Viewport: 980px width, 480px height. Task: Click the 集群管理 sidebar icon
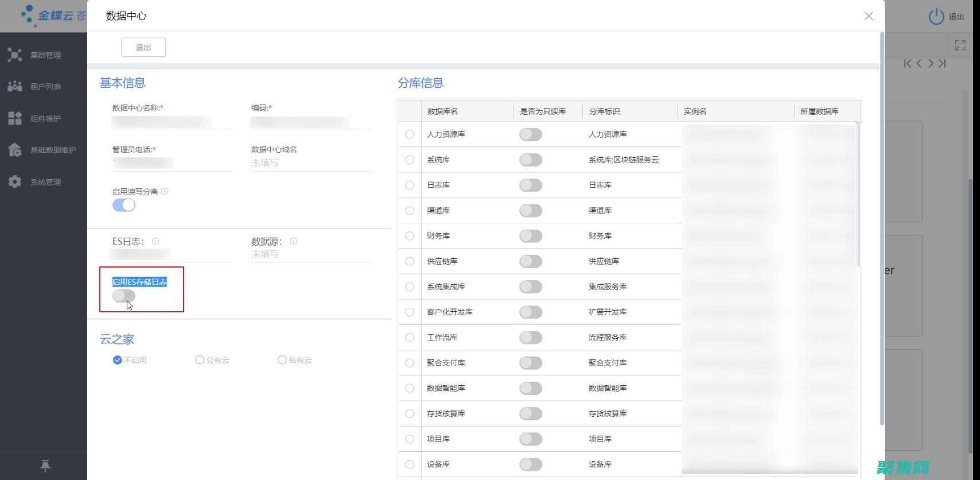[15, 55]
